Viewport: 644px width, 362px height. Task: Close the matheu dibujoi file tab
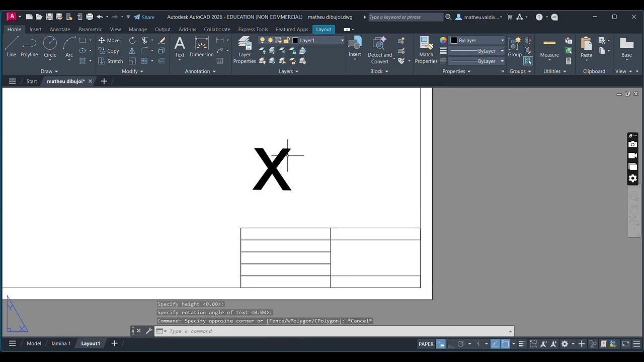91,81
